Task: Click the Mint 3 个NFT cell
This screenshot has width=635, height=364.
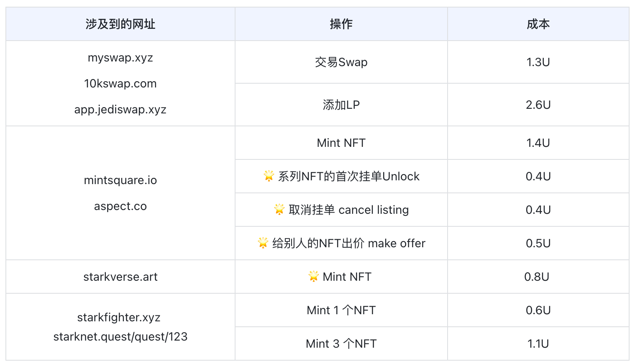Action: 341,344
